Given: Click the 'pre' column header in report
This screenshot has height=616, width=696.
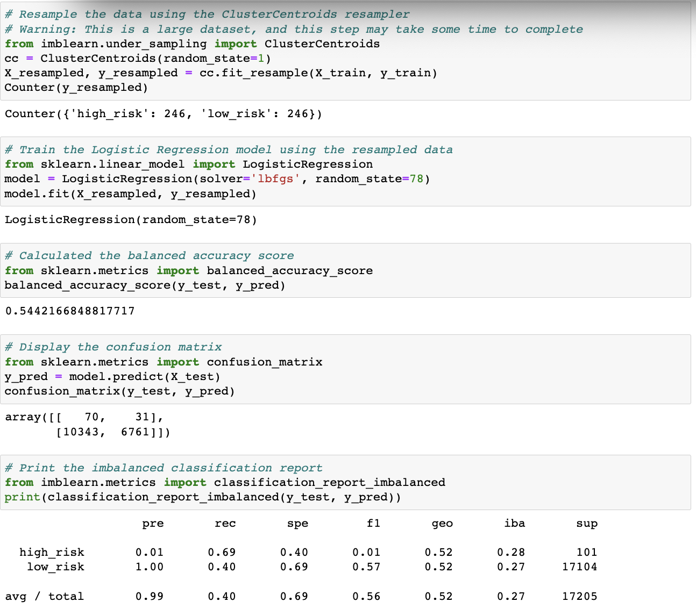Looking at the screenshot, I should 153,524.
